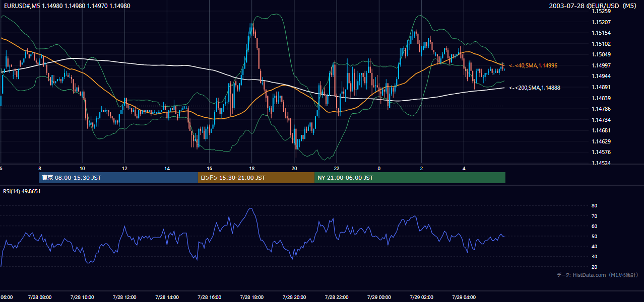Click price axis value 1.14734
Image resolution: width=644 pixels, height=302 pixels.
click(602, 120)
